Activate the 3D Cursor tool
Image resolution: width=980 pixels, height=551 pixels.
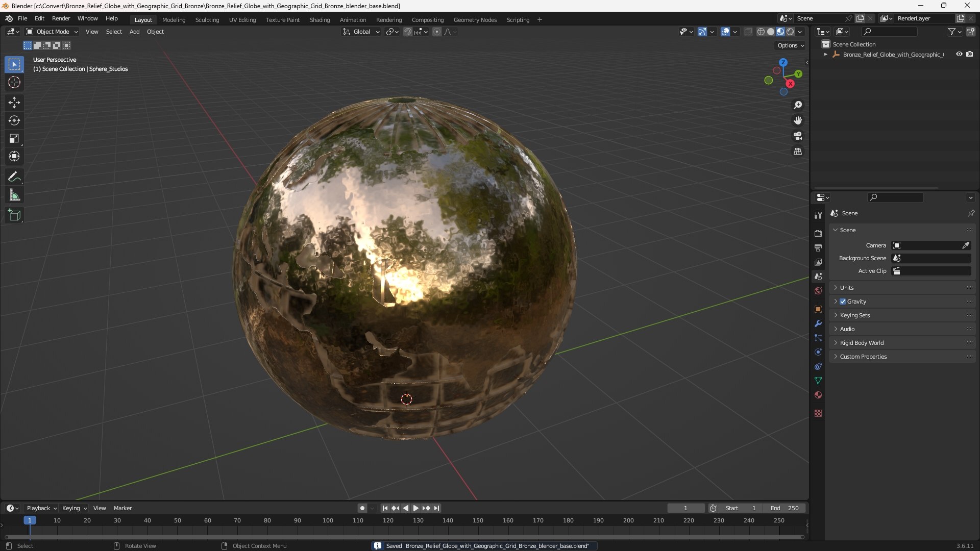[x=14, y=82]
